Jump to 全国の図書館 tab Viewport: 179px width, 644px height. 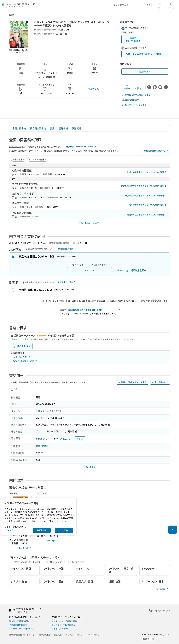pyautogui.click(x=19, y=128)
